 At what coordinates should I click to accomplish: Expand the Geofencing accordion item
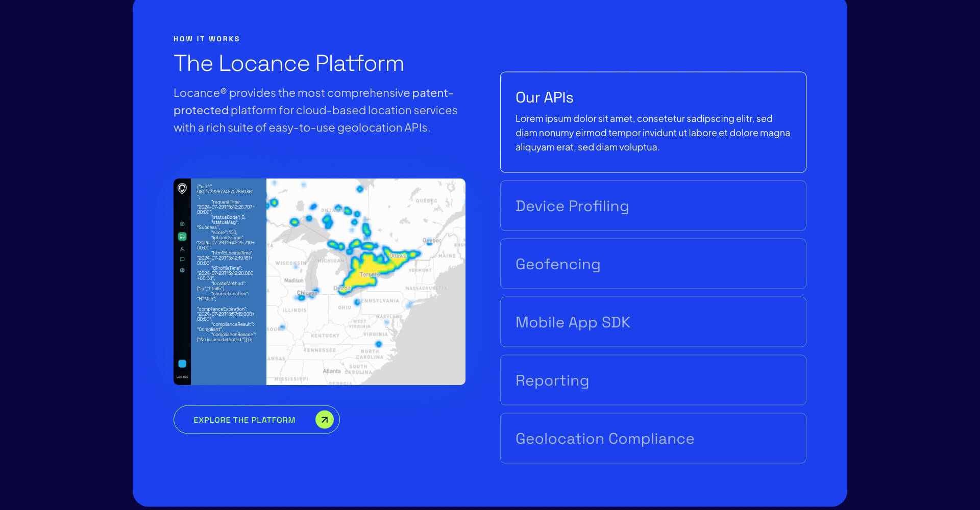[x=653, y=264]
